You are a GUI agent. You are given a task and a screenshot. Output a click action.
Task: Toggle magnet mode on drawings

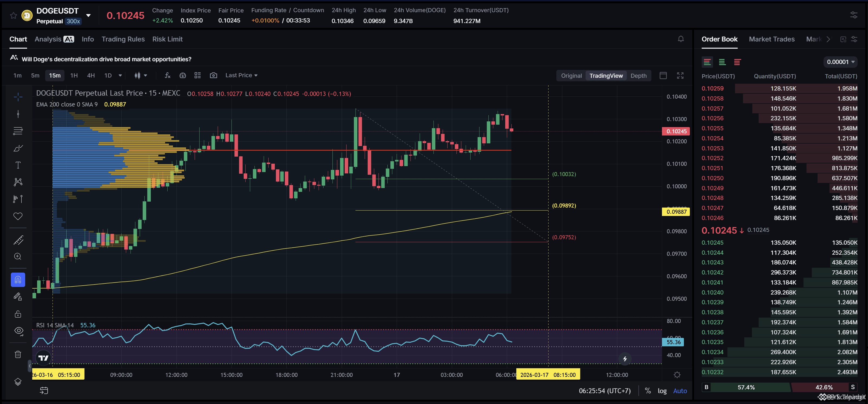click(18, 280)
